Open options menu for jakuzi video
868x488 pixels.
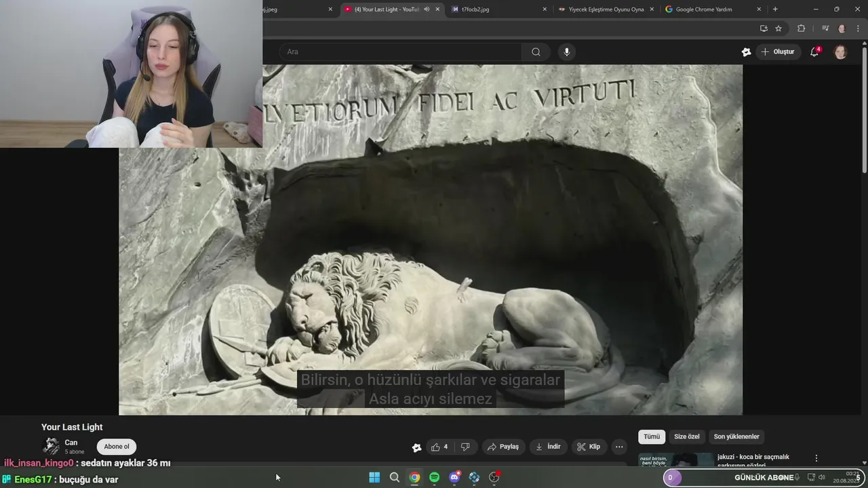(816, 458)
